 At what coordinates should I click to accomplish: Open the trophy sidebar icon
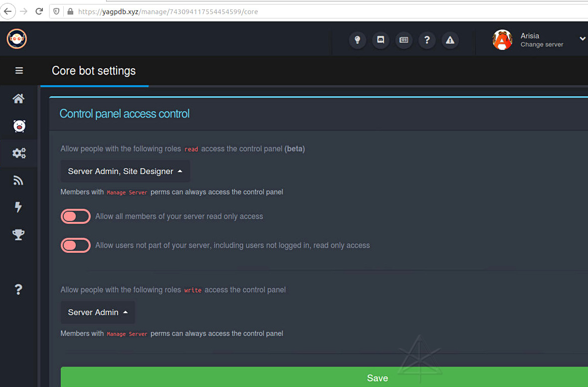click(18, 234)
